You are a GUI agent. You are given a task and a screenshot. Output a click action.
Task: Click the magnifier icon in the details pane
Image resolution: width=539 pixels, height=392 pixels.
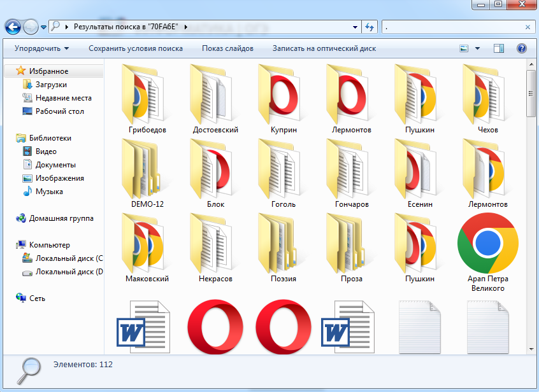click(x=29, y=371)
